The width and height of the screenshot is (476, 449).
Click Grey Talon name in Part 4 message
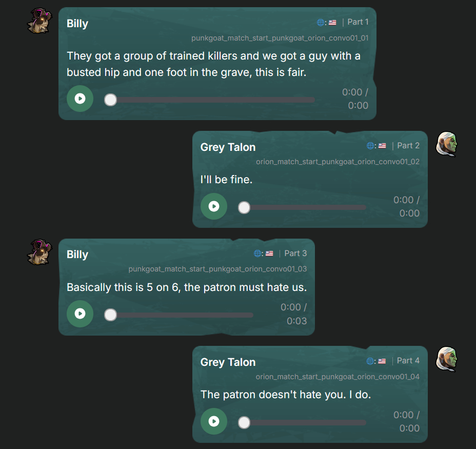pyautogui.click(x=228, y=362)
